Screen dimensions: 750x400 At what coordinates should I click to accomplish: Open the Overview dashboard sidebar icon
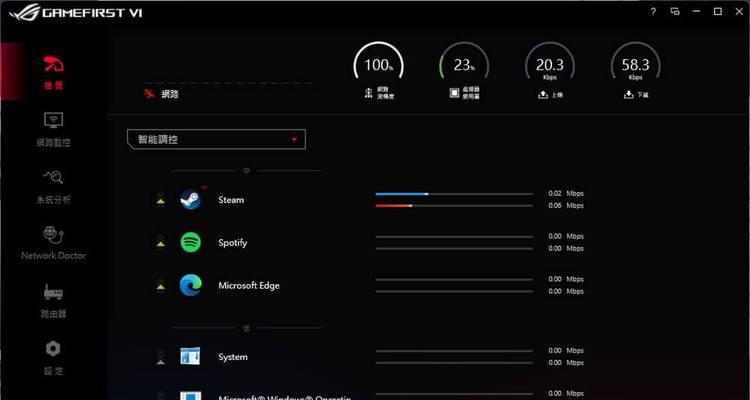click(54, 64)
